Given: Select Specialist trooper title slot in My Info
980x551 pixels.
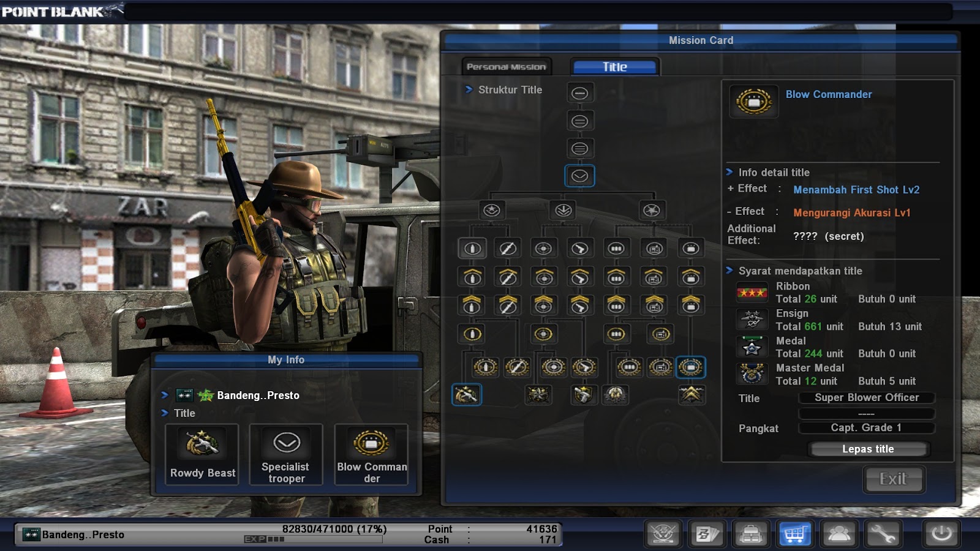Looking at the screenshot, I should click(x=286, y=454).
